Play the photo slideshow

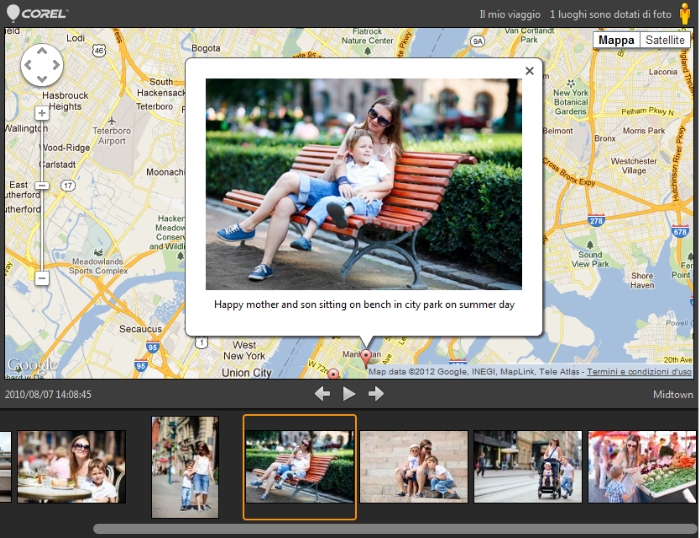click(349, 394)
